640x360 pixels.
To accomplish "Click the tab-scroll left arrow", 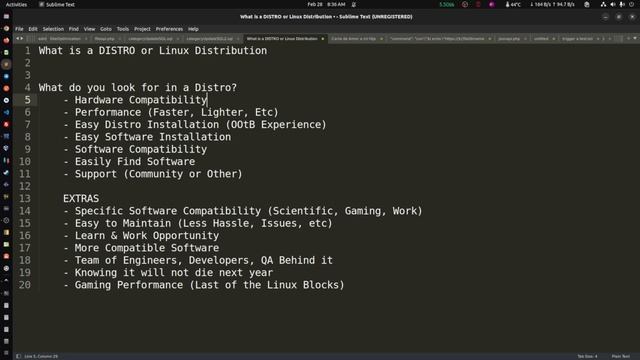I will (18, 38).
